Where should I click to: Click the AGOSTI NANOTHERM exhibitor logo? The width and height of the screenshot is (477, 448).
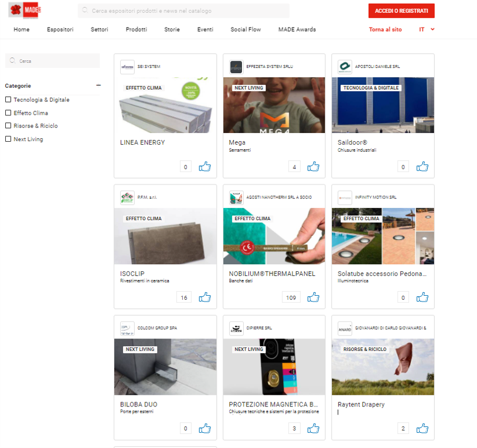[x=236, y=197]
